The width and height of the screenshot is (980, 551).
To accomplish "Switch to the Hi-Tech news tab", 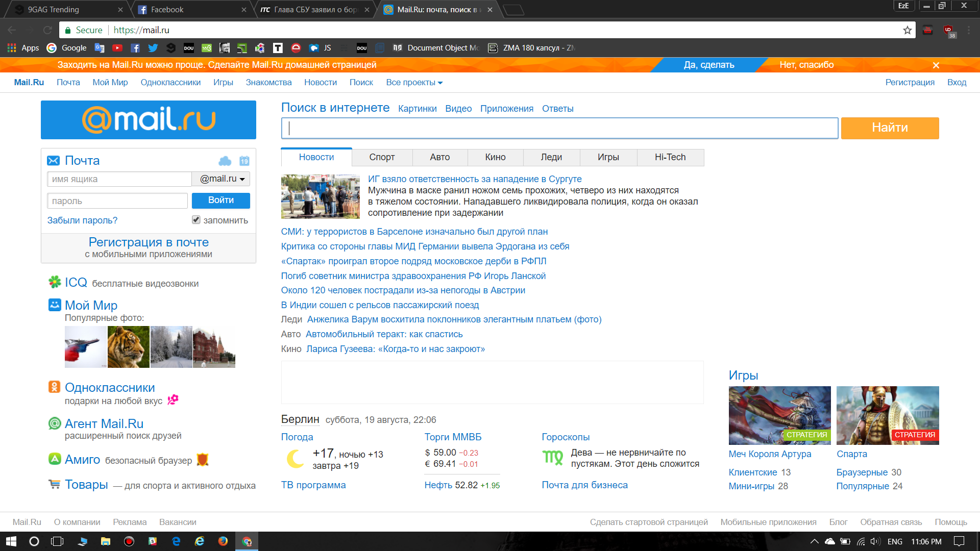I will 670,157.
